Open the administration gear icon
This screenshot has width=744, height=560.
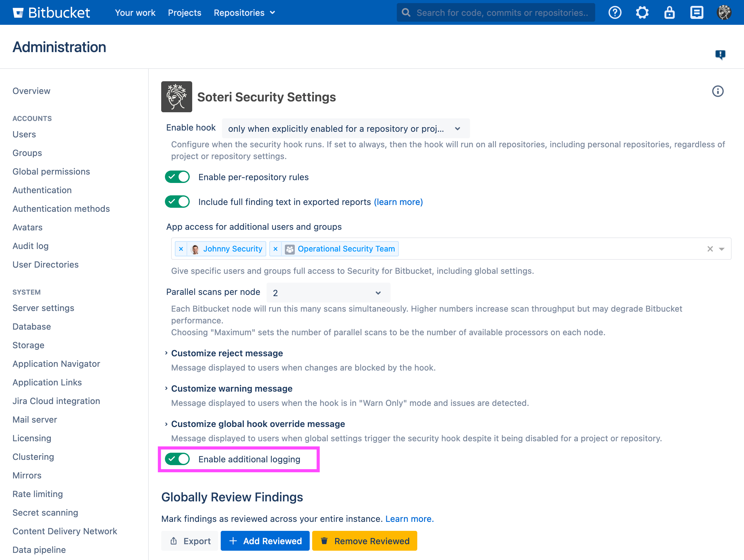[642, 12]
